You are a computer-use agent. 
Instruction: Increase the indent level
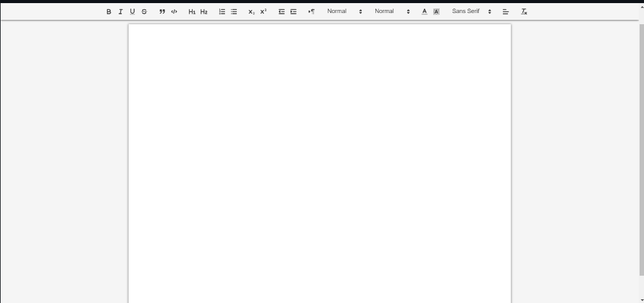[x=293, y=12]
